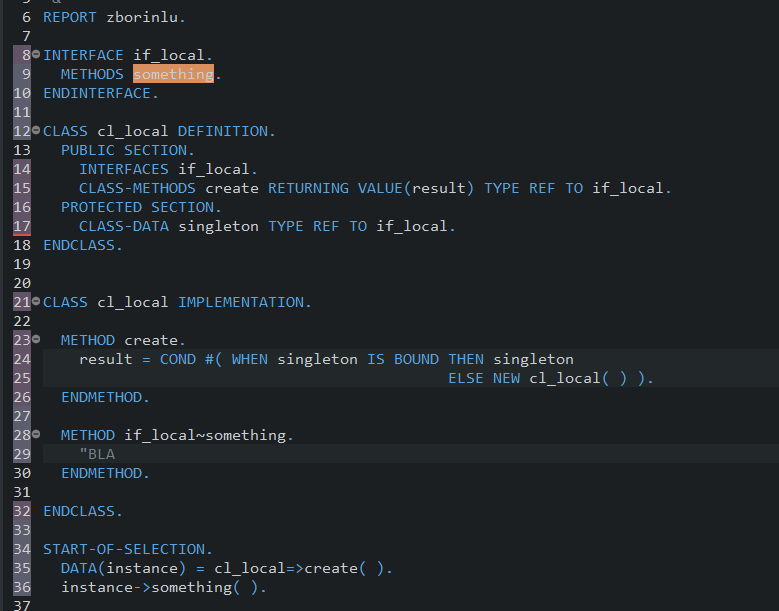This screenshot has height=611, width=779.
Task: Collapse the CLASS cl_local DEFINITION block
Action: [x=36, y=130]
